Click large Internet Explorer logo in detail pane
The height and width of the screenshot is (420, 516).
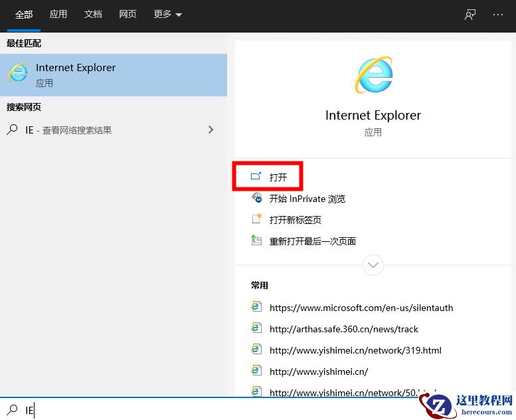[373, 75]
